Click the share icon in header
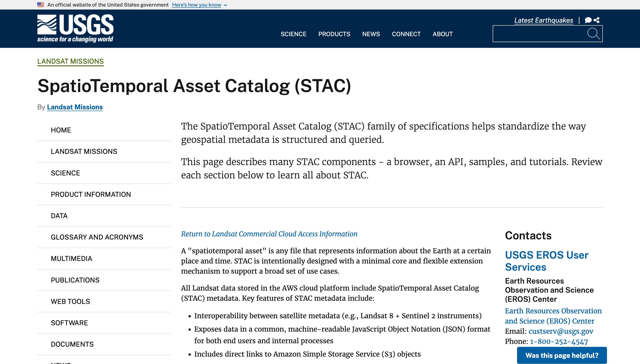Image resolution: width=640 pixels, height=364 pixels. coord(596,20)
